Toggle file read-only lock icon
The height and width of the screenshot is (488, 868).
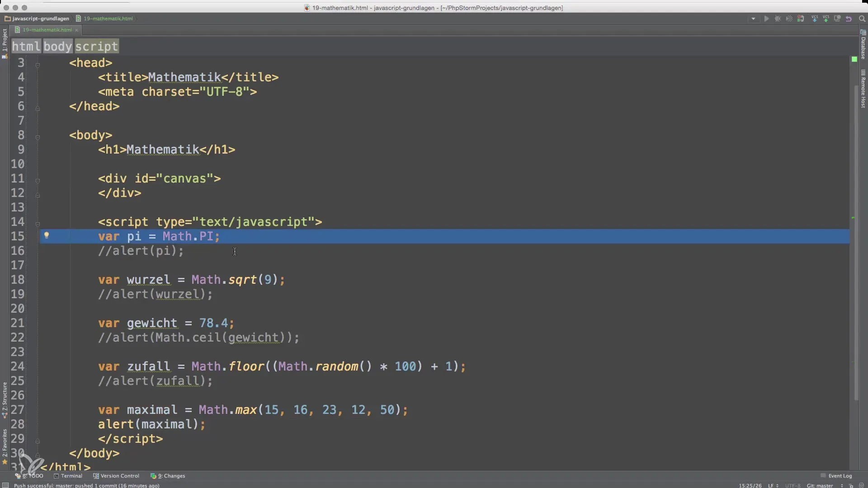851,485
